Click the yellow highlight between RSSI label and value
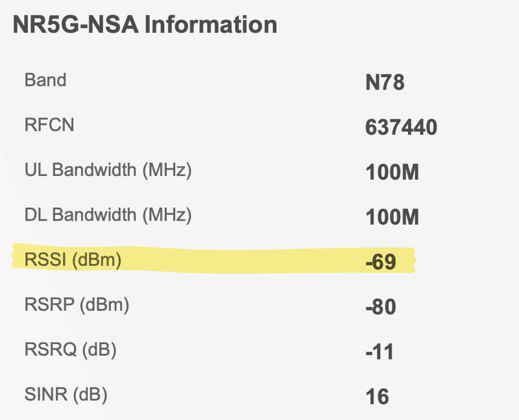This screenshot has height=420, width=519. pos(247,261)
